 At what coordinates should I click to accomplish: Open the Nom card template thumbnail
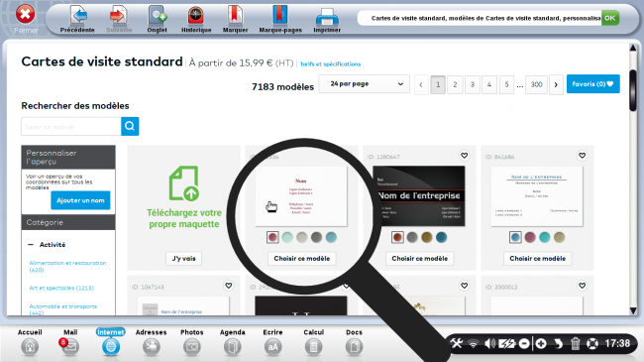[301, 196]
